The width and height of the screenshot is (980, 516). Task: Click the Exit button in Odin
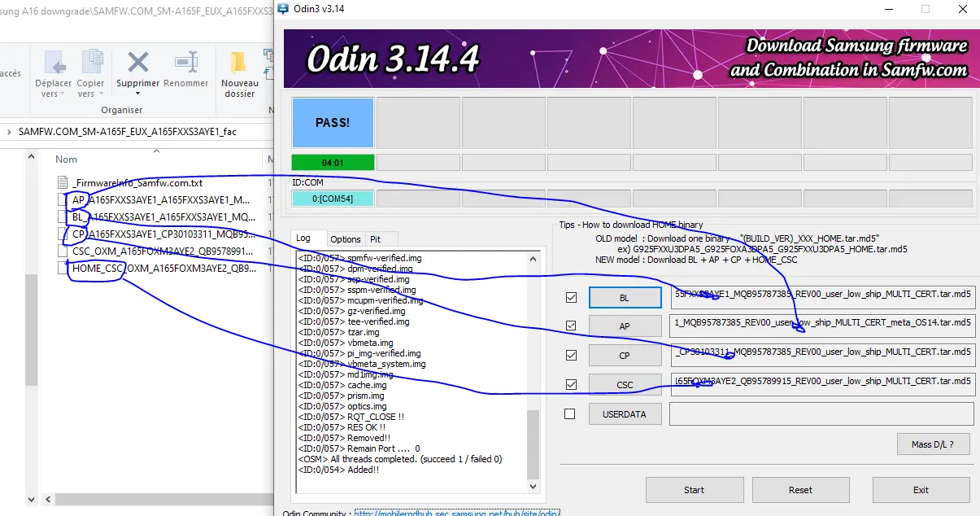click(921, 490)
